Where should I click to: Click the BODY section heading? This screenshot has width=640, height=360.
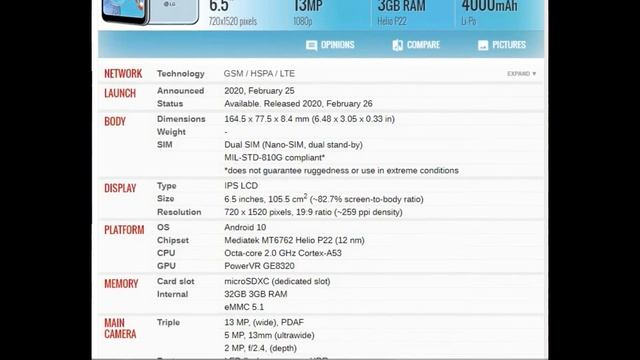115,122
